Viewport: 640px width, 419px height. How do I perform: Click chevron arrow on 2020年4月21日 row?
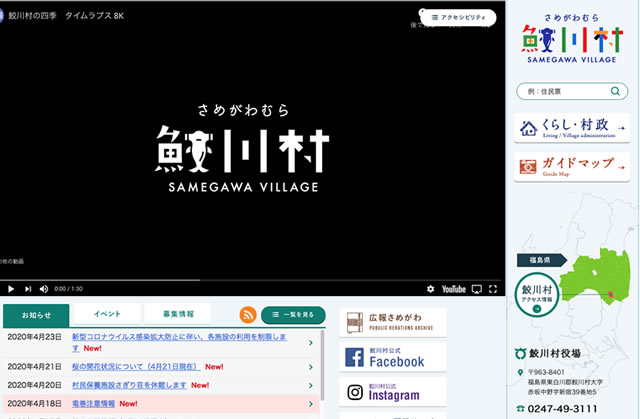(x=311, y=367)
